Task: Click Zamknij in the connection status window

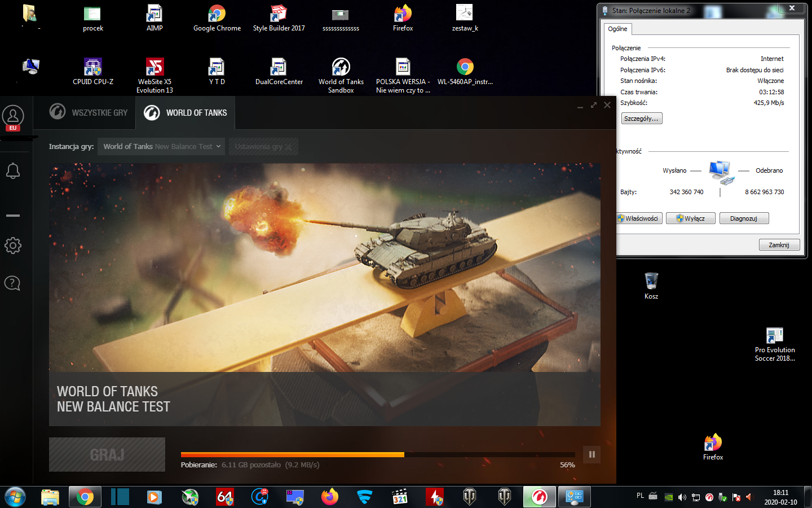Action: [x=779, y=245]
